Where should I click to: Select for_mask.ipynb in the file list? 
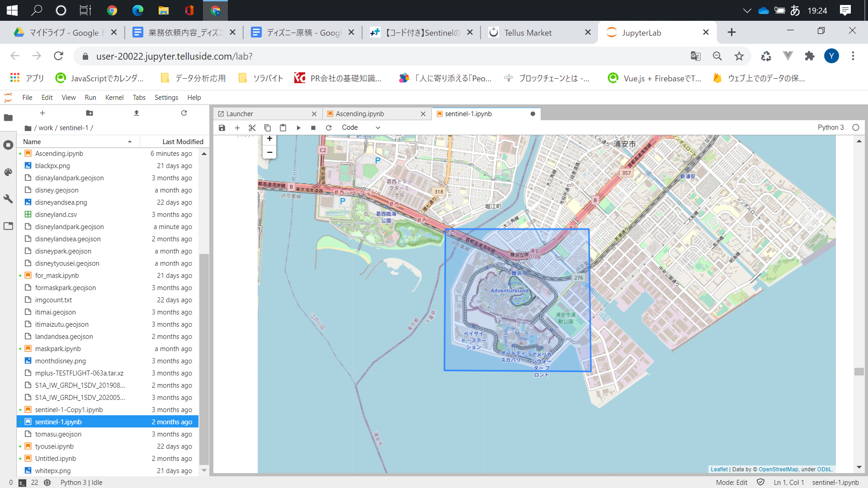(x=108, y=276)
